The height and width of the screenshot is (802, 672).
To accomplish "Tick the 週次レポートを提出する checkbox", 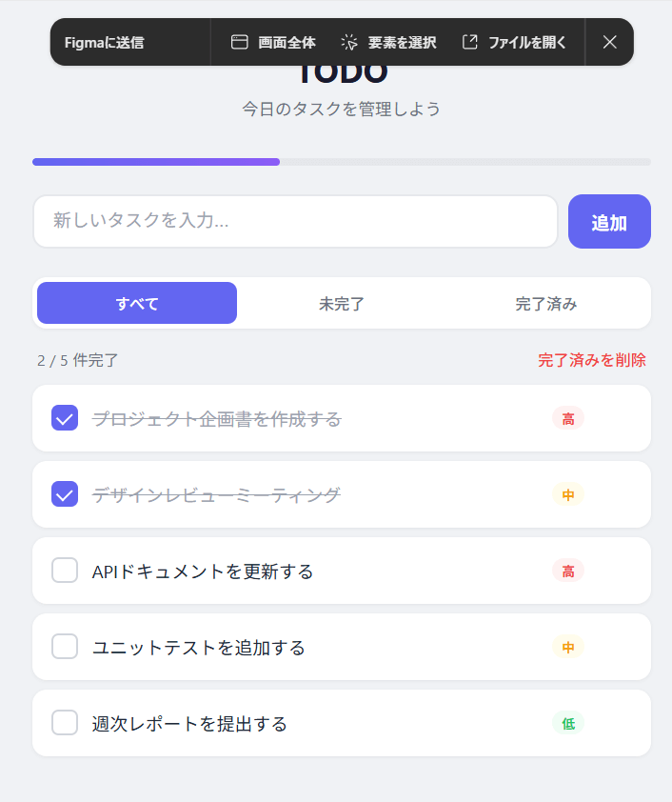I will tap(65, 723).
